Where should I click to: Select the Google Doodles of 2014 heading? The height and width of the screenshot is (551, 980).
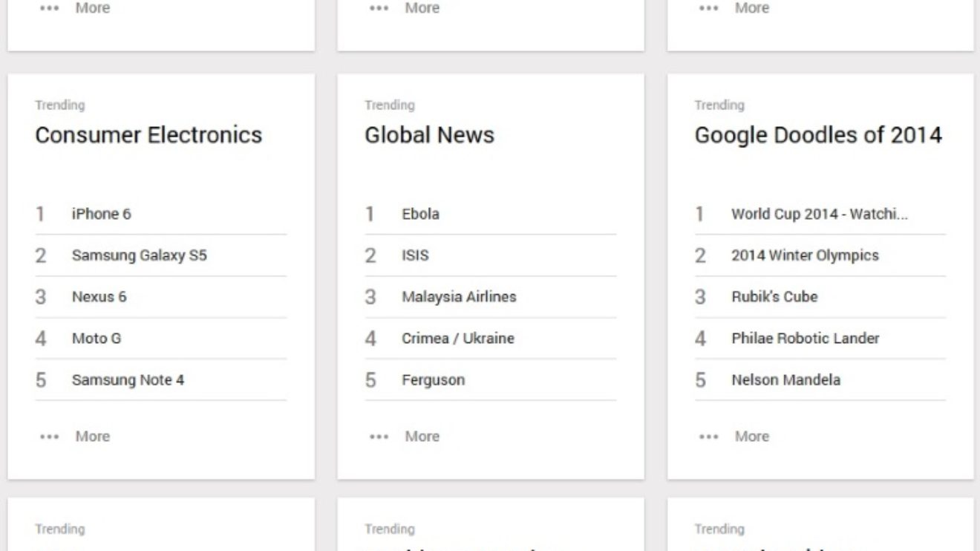point(818,135)
